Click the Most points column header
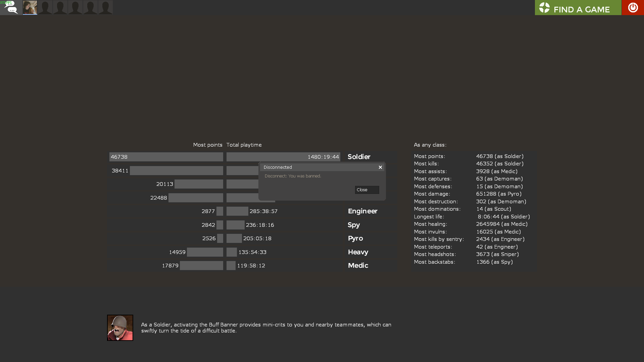 coord(208,145)
